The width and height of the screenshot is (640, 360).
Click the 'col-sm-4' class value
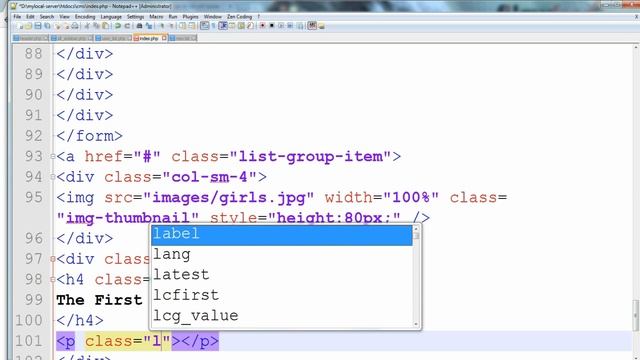point(209,177)
